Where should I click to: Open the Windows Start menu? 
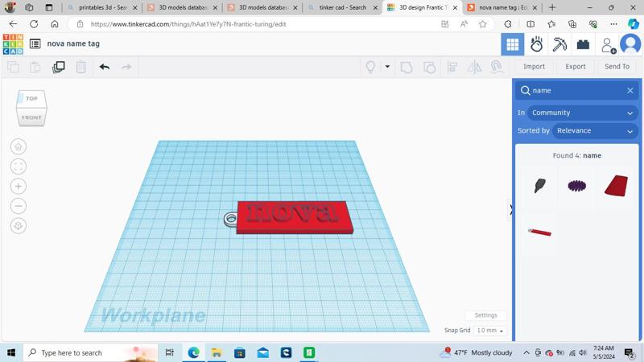pyautogui.click(x=11, y=352)
